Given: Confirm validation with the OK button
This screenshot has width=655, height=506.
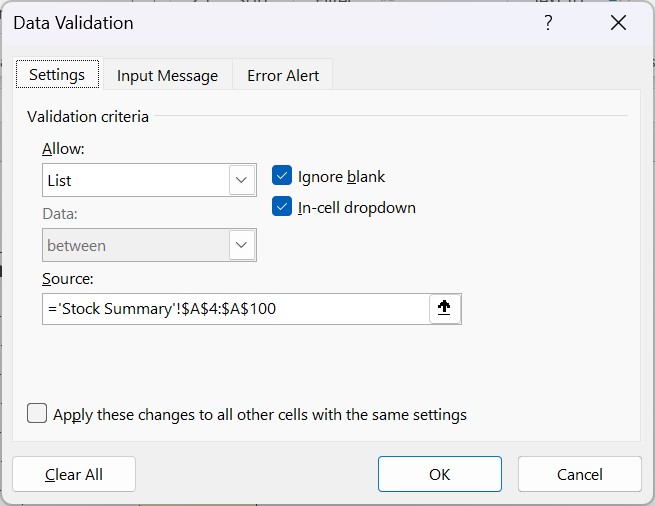Looking at the screenshot, I should click(x=440, y=474).
